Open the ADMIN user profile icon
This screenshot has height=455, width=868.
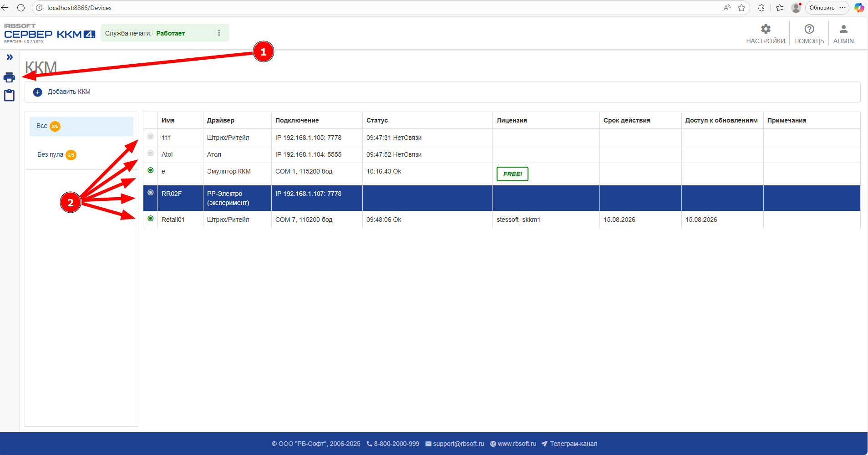pyautogui.click(x=843, y=29)
